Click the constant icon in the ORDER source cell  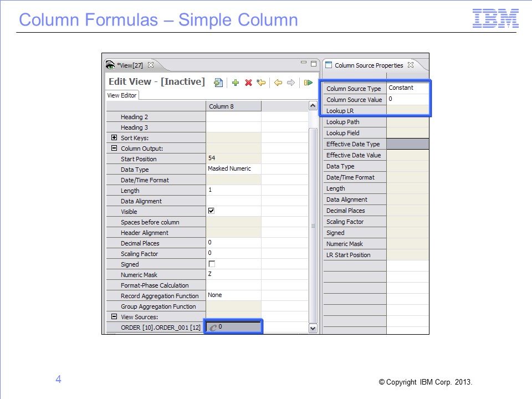tap(213, 328)
